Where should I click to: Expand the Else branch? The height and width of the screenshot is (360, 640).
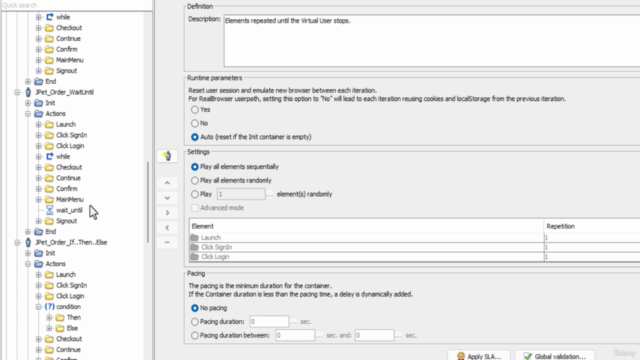(49, 328)
